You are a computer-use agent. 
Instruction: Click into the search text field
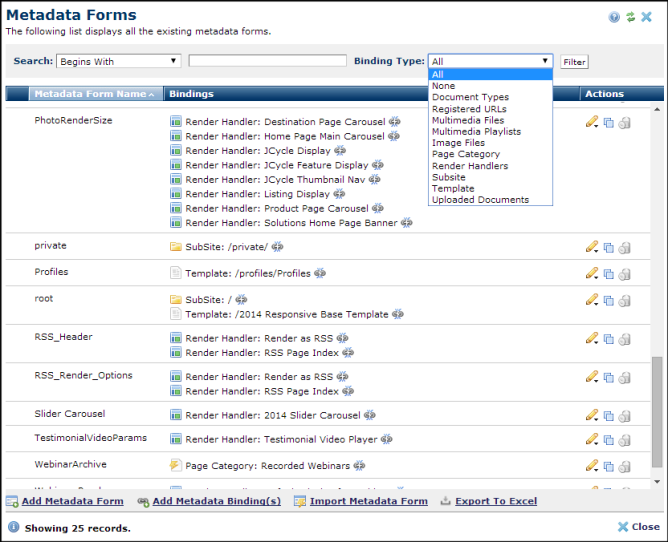tap(267, 61)
